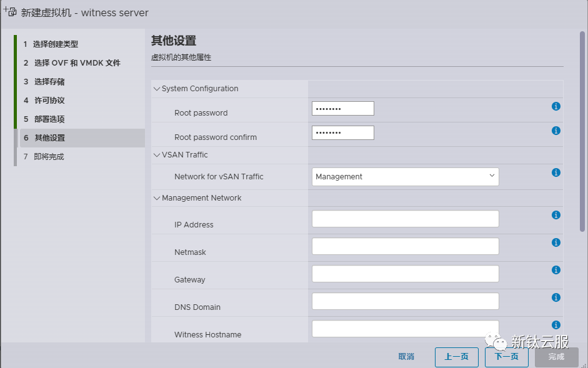The height and width of the screenshot is (368, 588).
Task: Click the vertical scrollbar of the dialog
Action: point(582,131)
